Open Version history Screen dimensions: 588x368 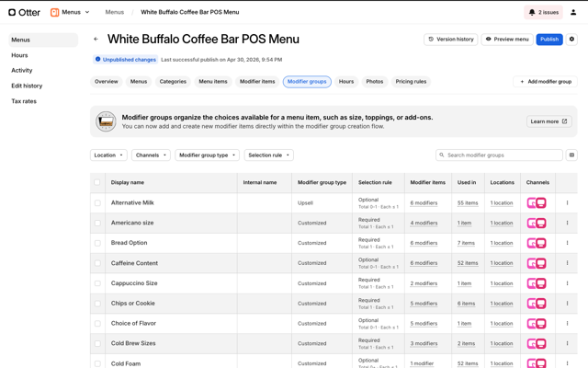(451, 39)
